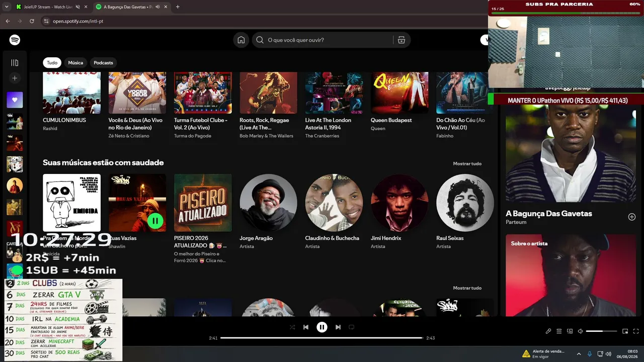
Task: Adjust the Spotify volume slider
Action: 601,331
